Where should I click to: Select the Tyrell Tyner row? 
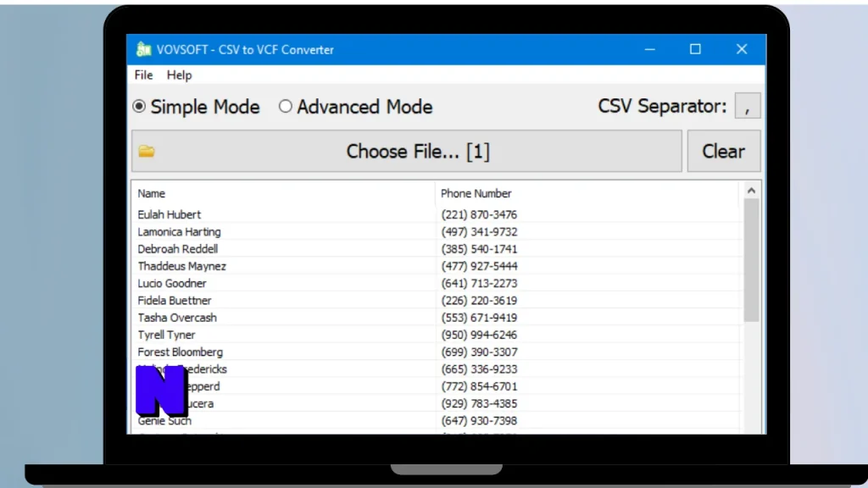437,334
